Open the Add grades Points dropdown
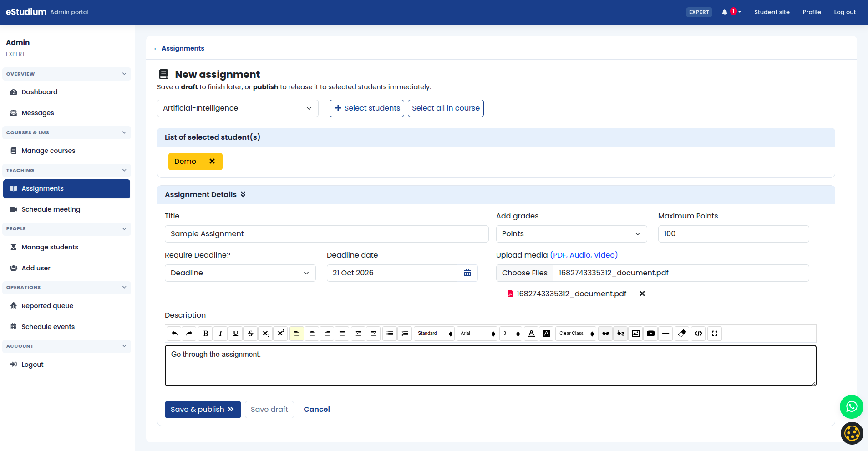This screenshot has height=451, width=868. click(x=571, y=234)
